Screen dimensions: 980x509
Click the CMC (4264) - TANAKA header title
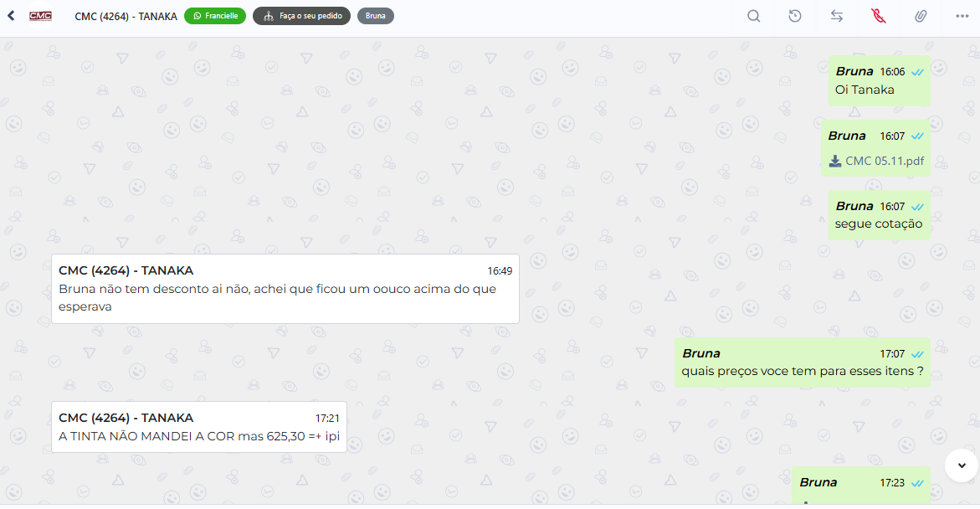click(x=126, y=16)
